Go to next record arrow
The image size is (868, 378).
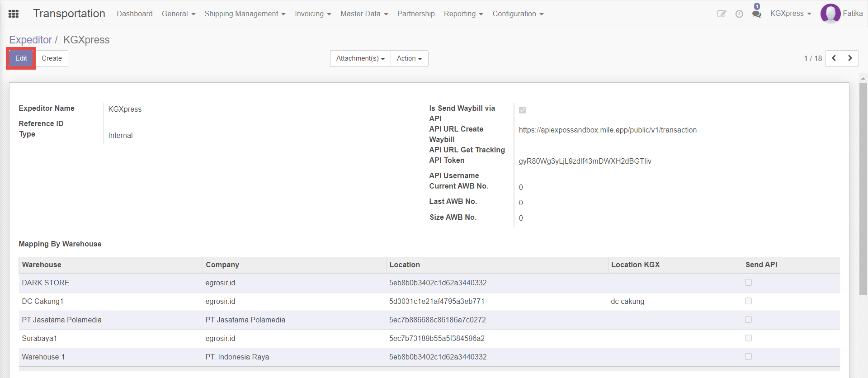(850, 58)
